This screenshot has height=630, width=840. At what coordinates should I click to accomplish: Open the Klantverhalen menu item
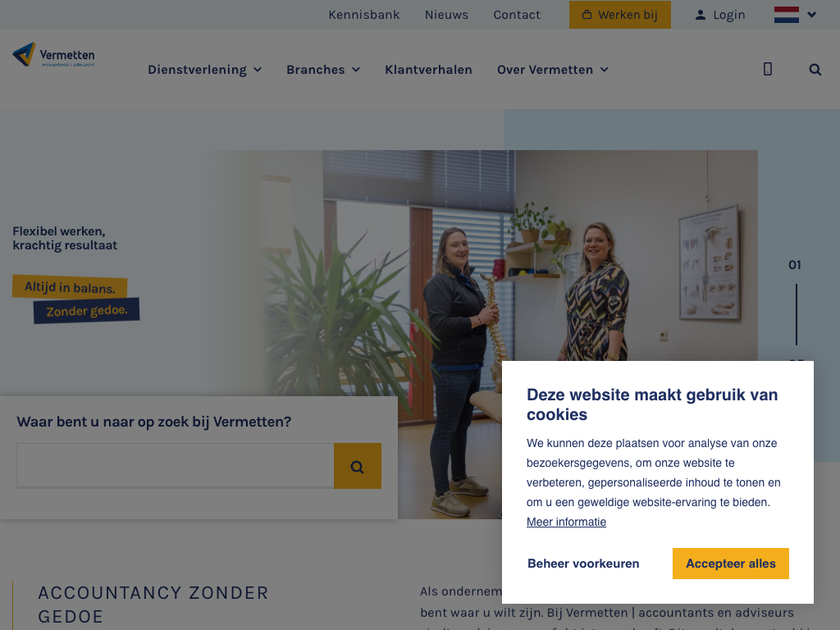(428, 70)
